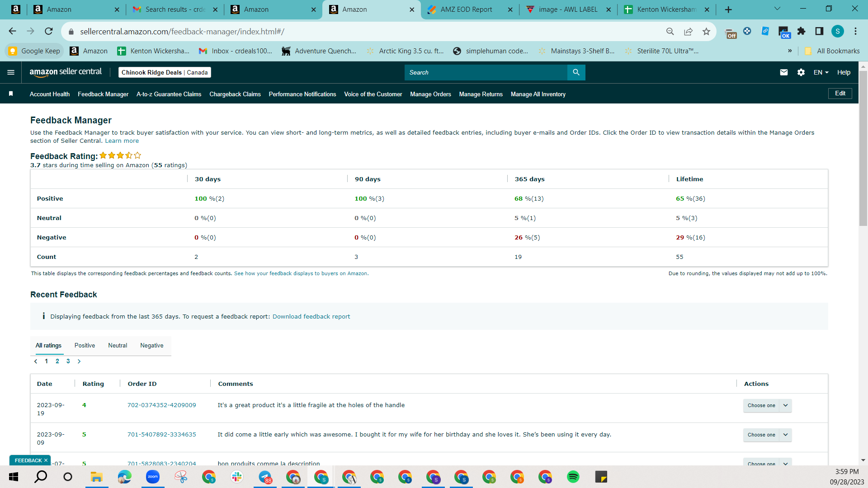The height and width of the screenshot is (488, 868).
Task: Bookmark this page with star icon
Action: click(706, 31)
